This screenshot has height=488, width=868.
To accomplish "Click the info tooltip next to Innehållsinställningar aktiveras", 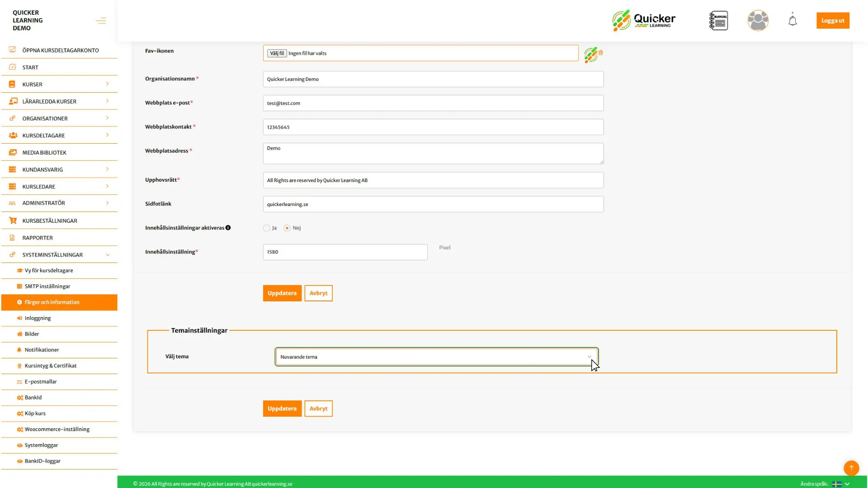I will tap(228, 228).
